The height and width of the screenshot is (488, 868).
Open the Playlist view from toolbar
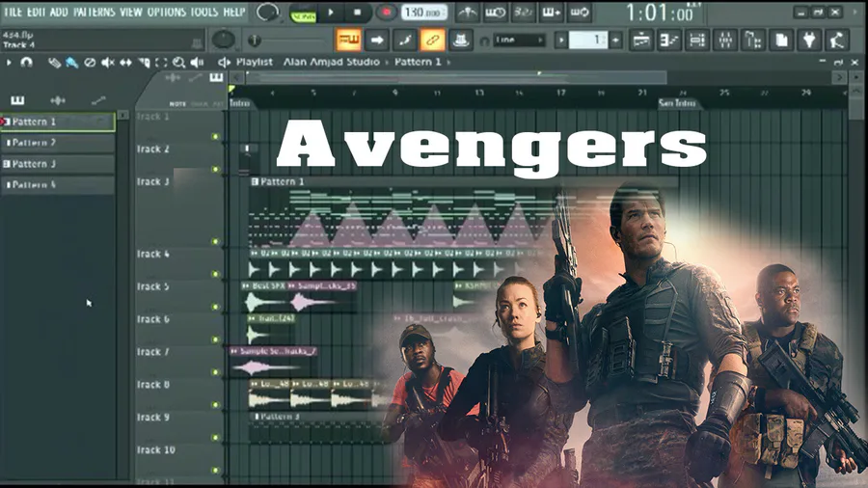pos(641,40)
